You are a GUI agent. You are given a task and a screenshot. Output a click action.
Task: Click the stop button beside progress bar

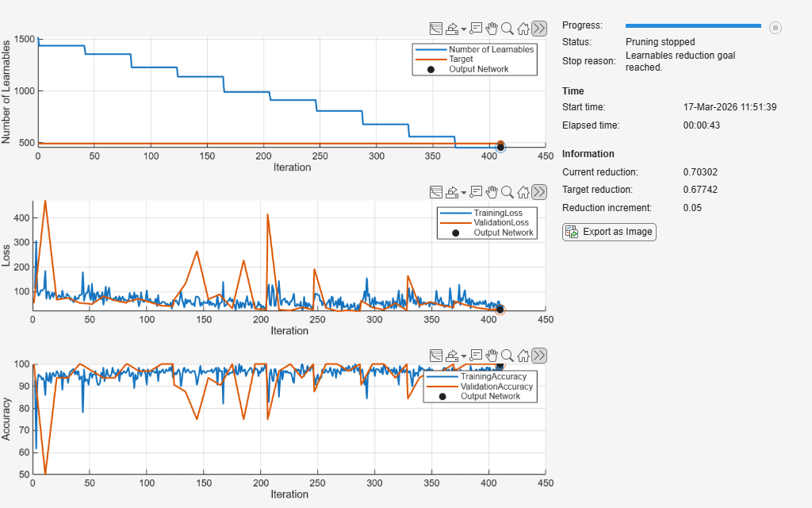tap(776, 28)
